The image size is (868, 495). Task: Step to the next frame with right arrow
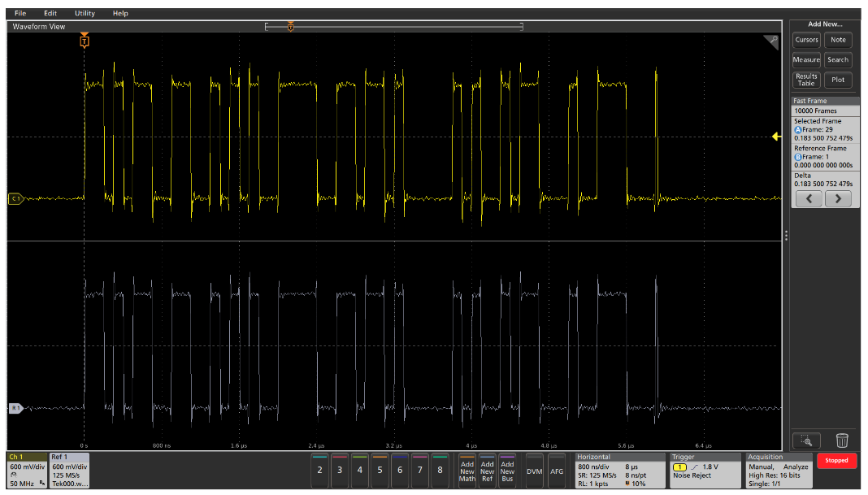(x=838, y=199)
